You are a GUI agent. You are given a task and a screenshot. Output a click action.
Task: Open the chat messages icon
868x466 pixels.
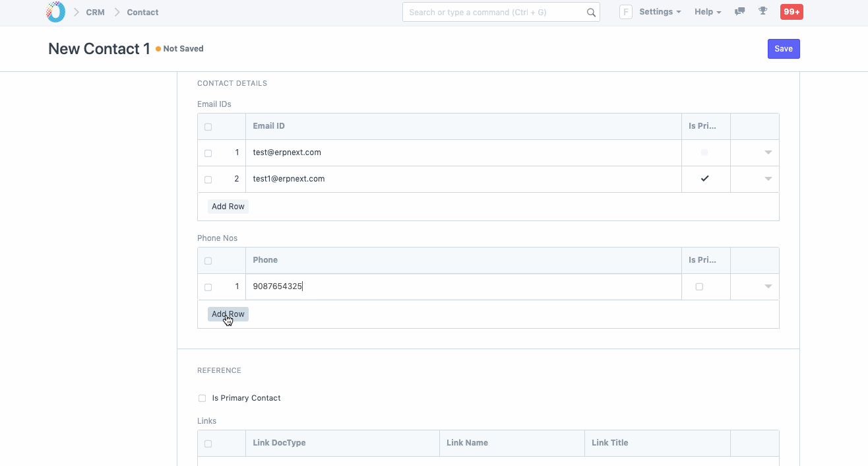point(740,12)
